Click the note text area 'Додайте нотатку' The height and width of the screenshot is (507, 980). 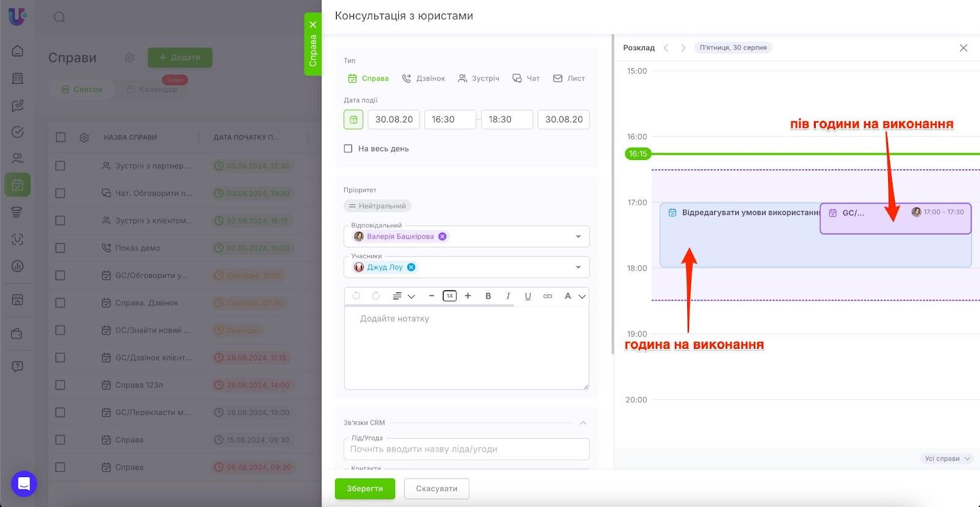[467, 348]
